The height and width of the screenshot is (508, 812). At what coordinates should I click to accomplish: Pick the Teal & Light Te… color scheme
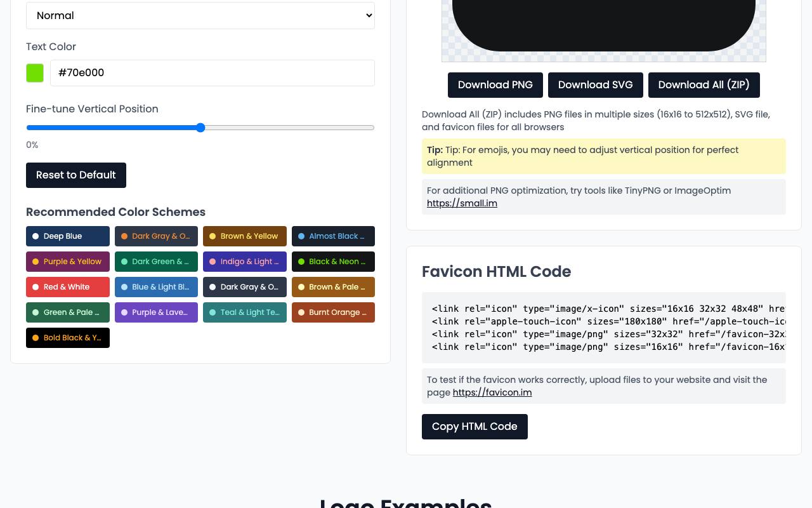click(x=245, y=312)
